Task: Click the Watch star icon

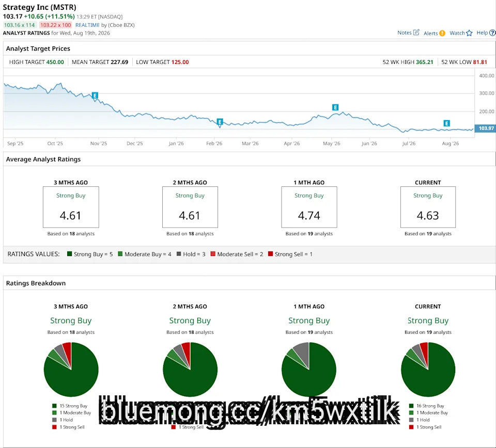Action: click(x=469, y=33)
